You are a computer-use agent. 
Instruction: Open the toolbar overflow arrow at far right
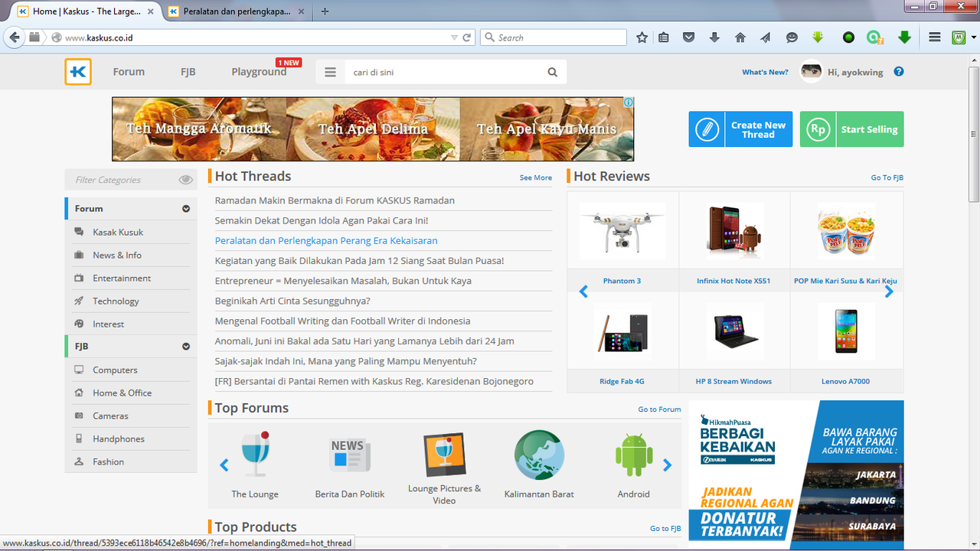(x=973, y=37)
